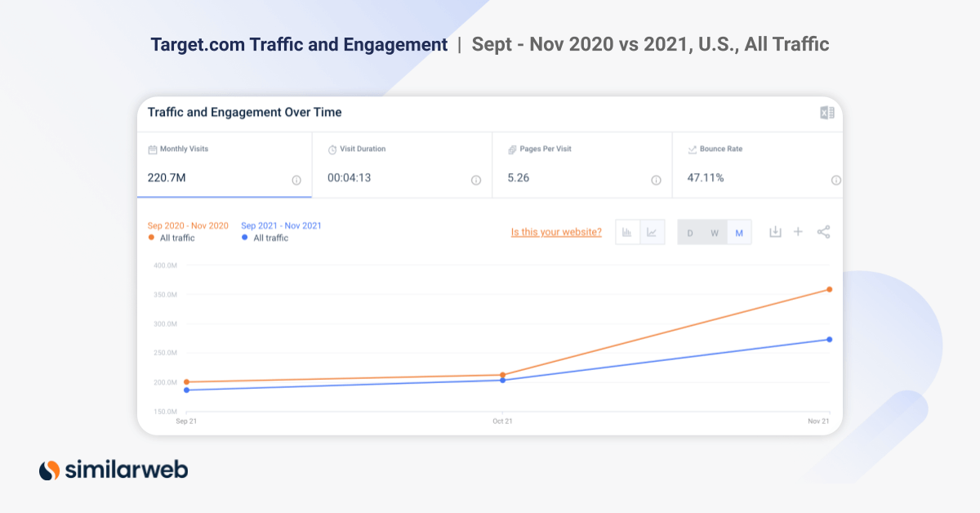Select daily granularity D
The width and height of the screenshot is (980, 513).
(x=690, y=233)
